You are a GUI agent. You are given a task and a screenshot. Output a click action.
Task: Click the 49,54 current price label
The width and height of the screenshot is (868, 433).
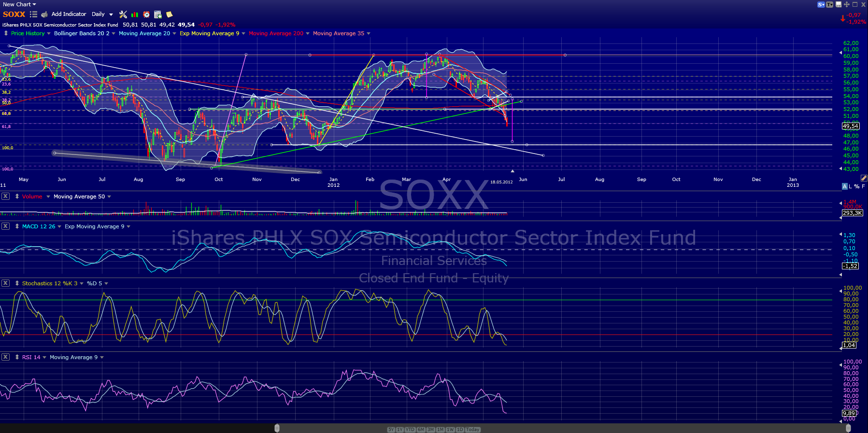[x=851, y=126]
